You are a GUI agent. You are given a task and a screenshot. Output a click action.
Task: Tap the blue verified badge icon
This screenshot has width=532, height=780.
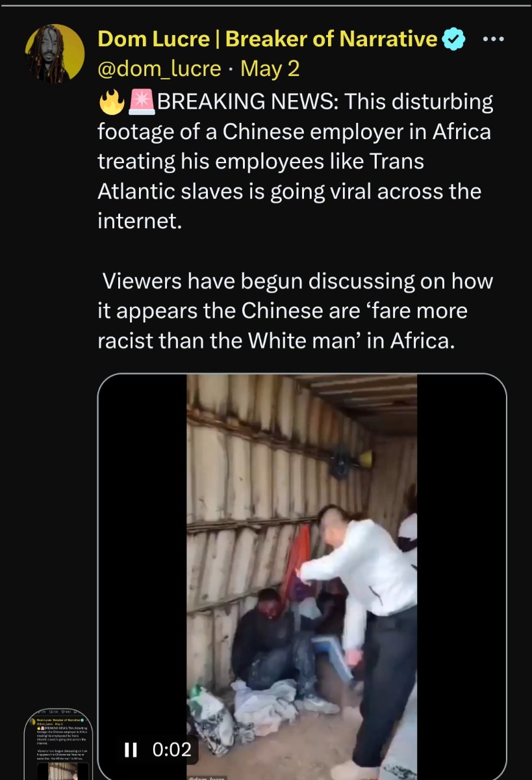[453, 40]
